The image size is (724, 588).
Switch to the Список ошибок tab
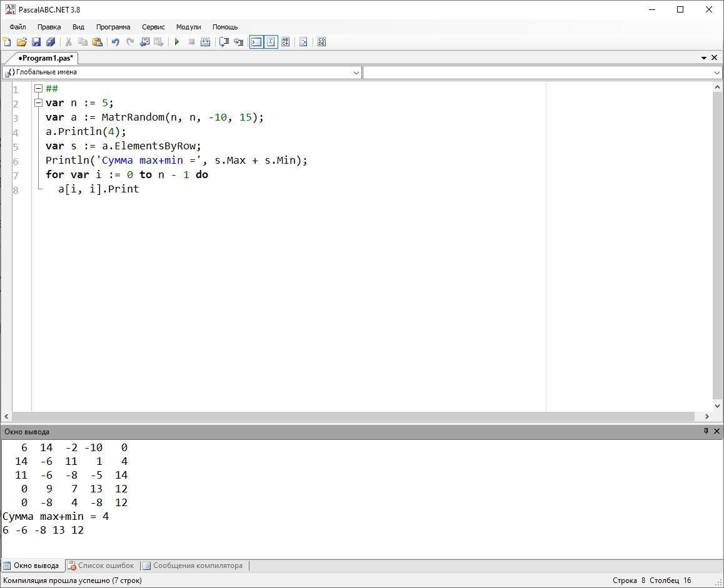coord(101,566)
